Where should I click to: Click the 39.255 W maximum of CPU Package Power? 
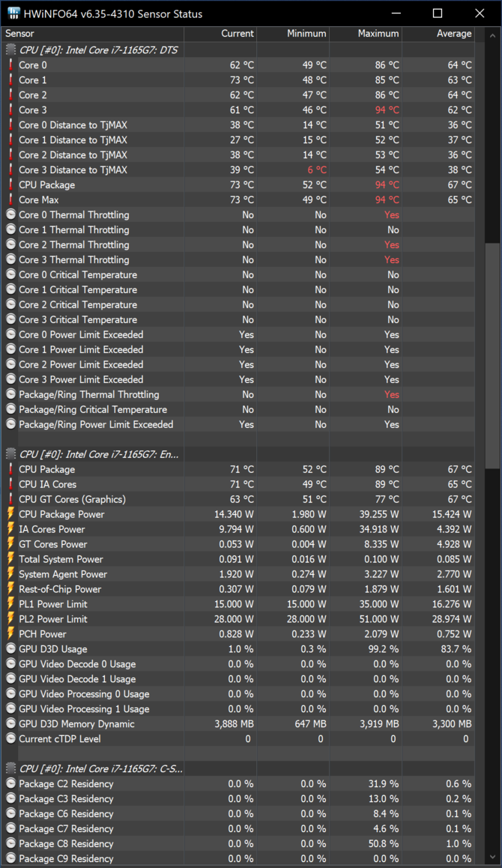click(x=378, y=513)
